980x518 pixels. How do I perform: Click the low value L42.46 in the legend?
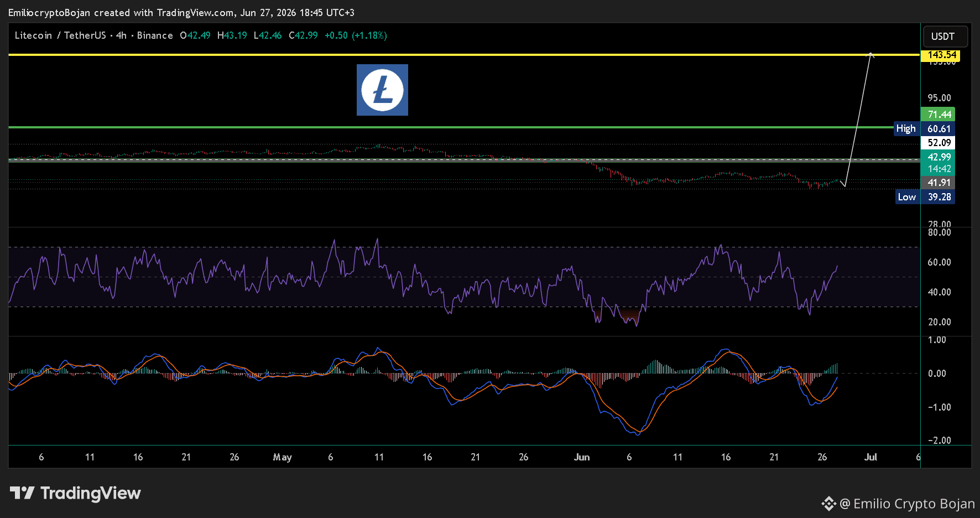pos(268,35)
